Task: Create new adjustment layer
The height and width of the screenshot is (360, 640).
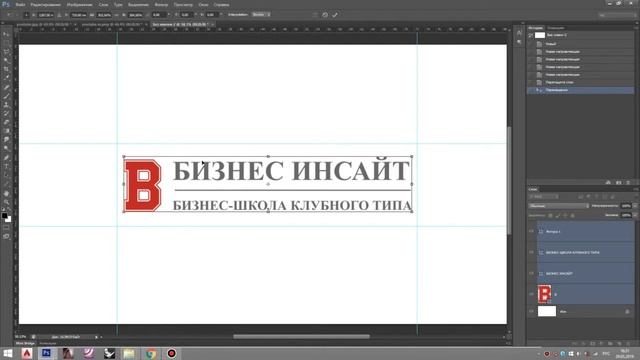Action: pos(601,344)
